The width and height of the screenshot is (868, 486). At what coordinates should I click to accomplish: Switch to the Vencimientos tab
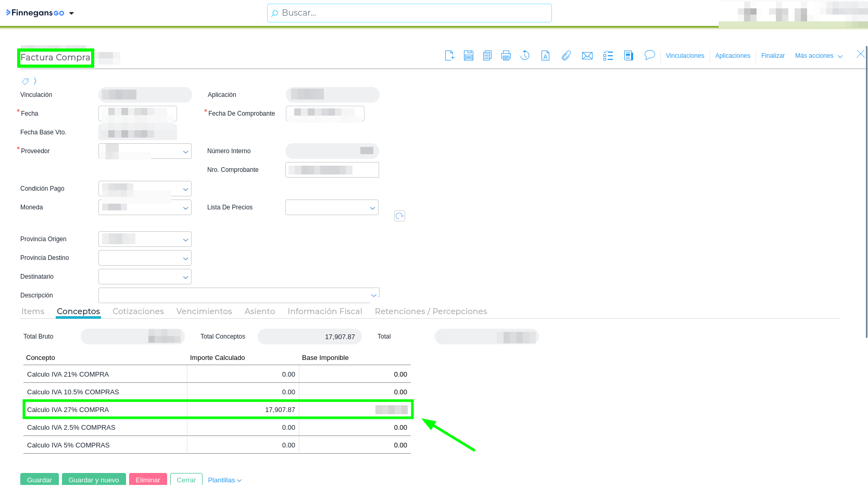tap(204, 311)
